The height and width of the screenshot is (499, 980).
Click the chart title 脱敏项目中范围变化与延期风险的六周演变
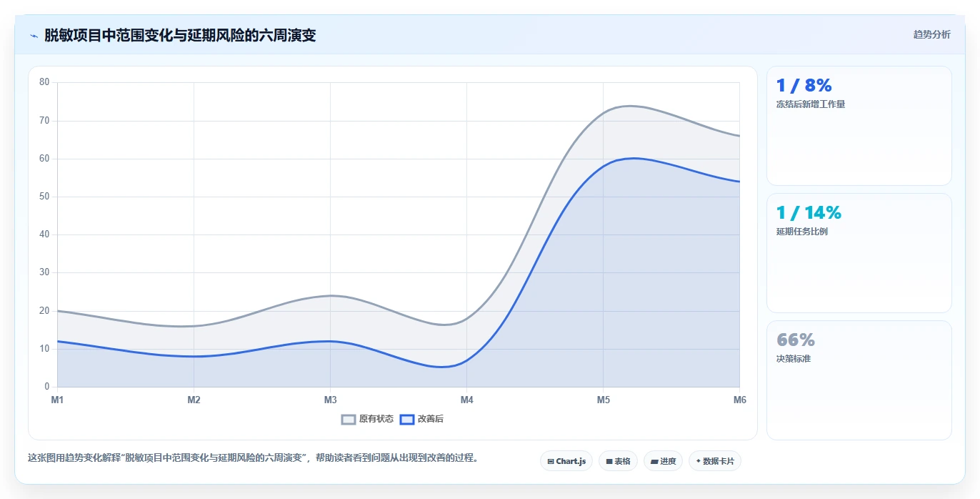tap(180, 35)
